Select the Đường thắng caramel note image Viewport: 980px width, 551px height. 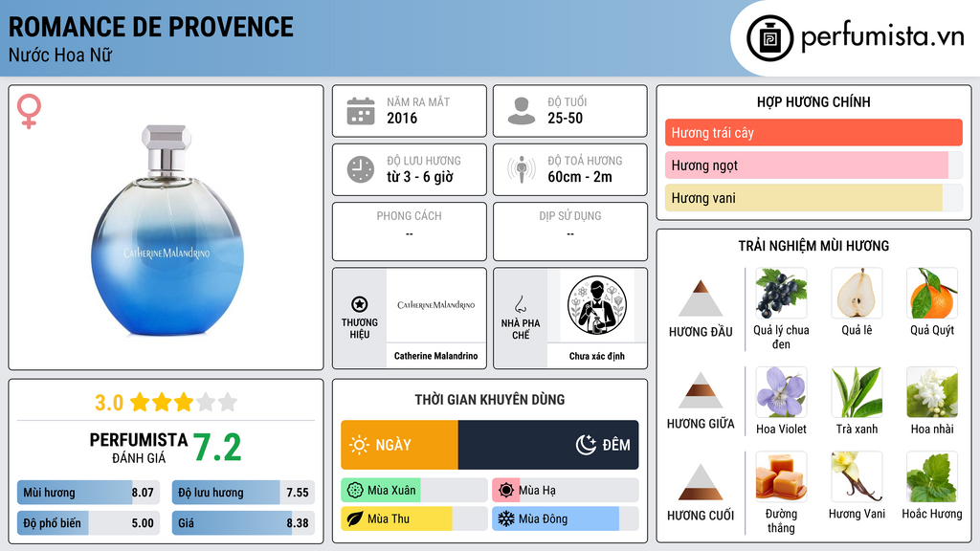781,476
